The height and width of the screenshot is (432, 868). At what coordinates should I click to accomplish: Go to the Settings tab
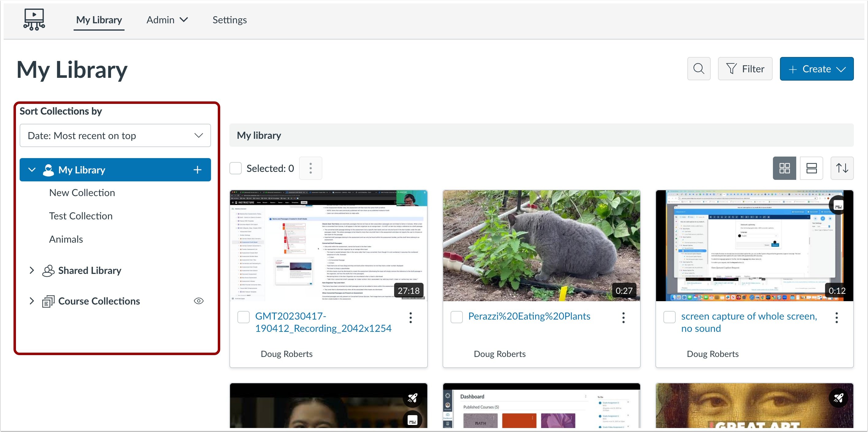click(x=229, y=20)
